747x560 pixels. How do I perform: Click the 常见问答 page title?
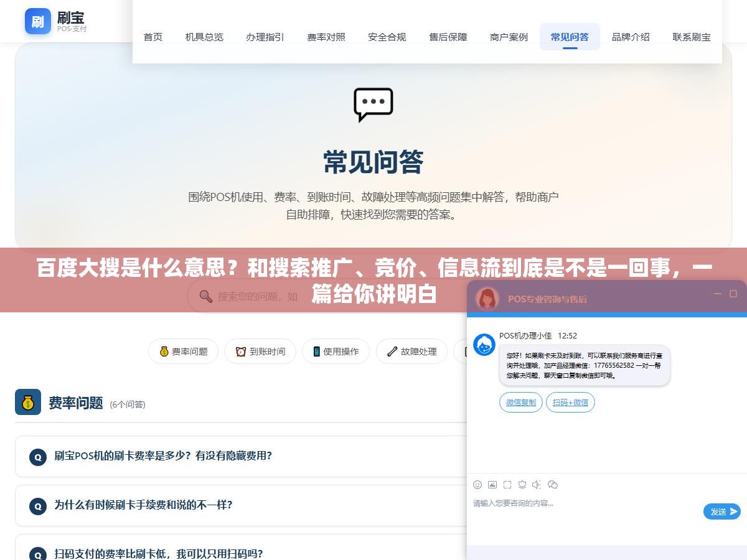tap(374, 162)
